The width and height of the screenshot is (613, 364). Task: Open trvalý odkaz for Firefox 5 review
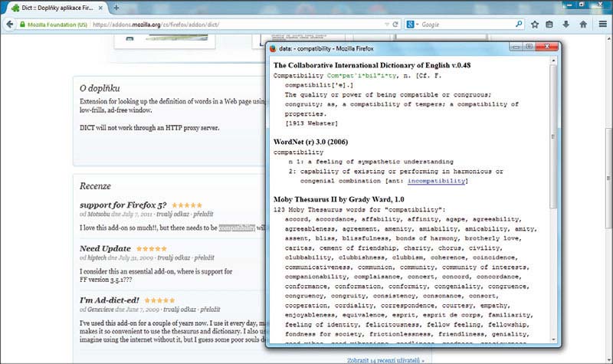tap(173, 215)
